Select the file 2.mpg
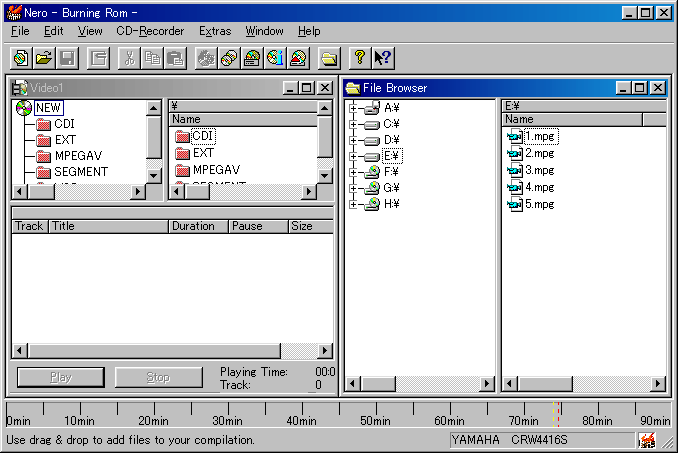The height and width of the screenshot is (453, 678). coord(540,153)
